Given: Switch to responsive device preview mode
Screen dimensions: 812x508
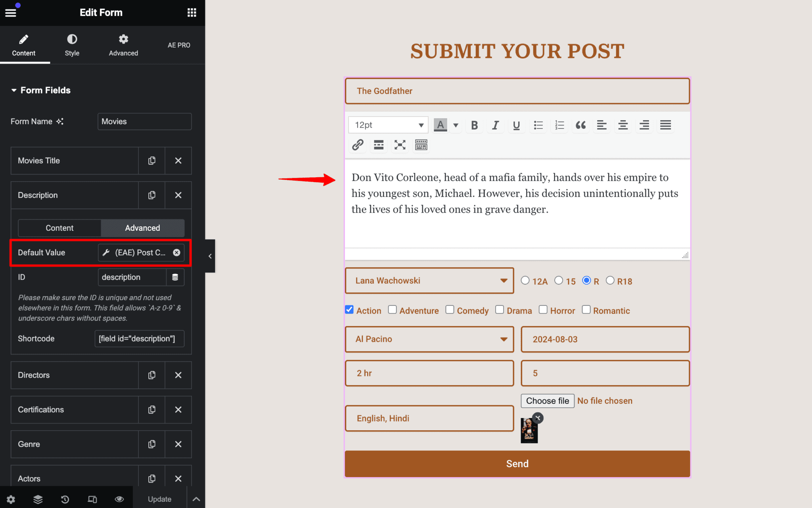Looking at the screenshot, I should (92, 499).
